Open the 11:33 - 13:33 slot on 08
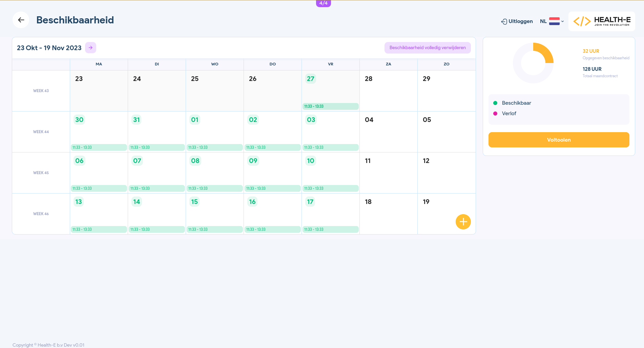The height and width of the screenshot is (348, 644). pos(214,188)
